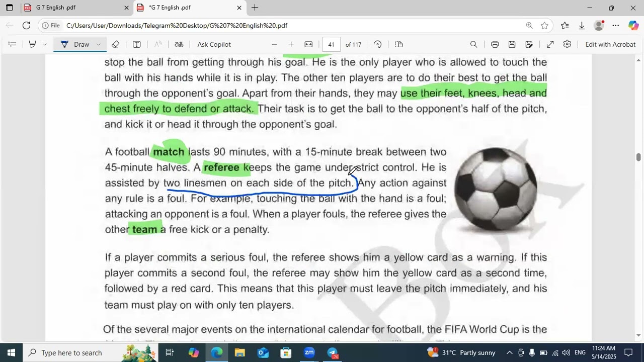Open the Edge tab actions menu icon
The height and width of the screenshot is (362, 644).
point(9,8)
